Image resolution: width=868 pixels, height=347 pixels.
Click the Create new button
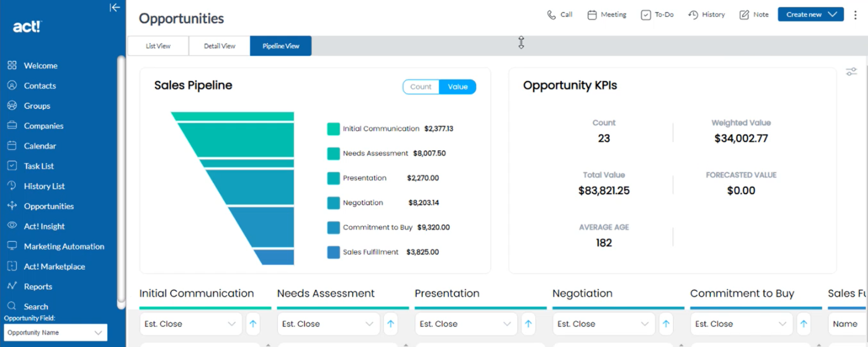pyautogui.click(x=805, y=14)
